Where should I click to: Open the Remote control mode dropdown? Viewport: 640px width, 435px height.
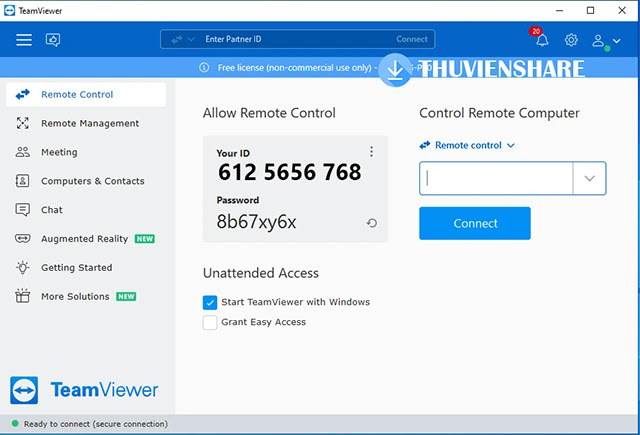point(467,145)
